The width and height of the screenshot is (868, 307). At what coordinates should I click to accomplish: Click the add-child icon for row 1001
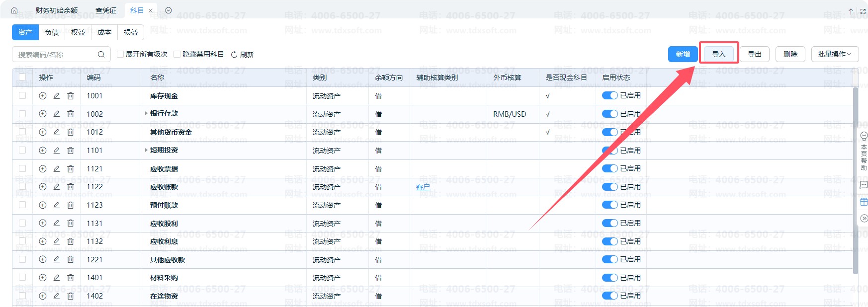(x=43, y=96)
